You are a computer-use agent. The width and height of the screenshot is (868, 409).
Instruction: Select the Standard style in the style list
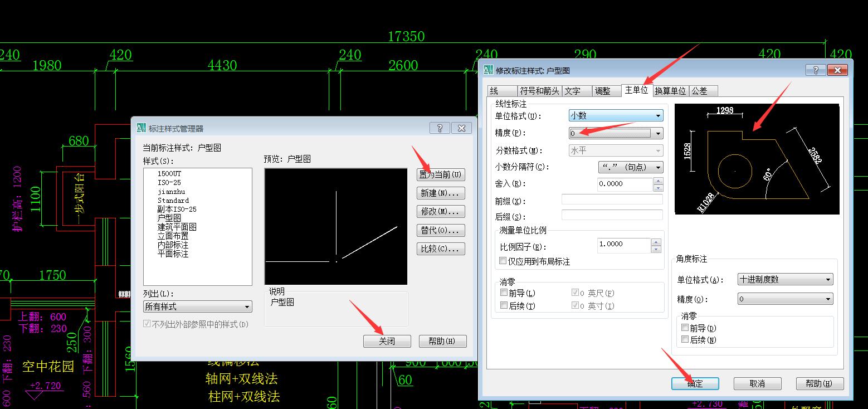point(173,200)
